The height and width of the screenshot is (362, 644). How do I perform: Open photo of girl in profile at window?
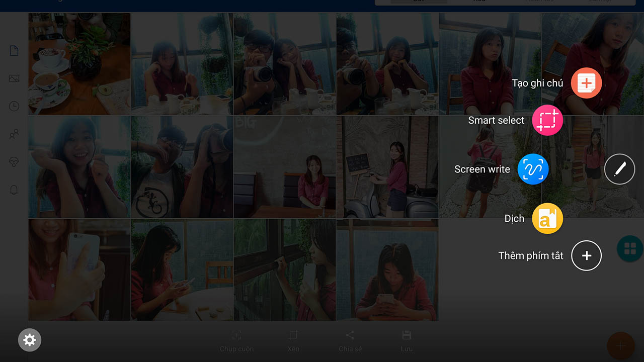(x=285, y=269)
